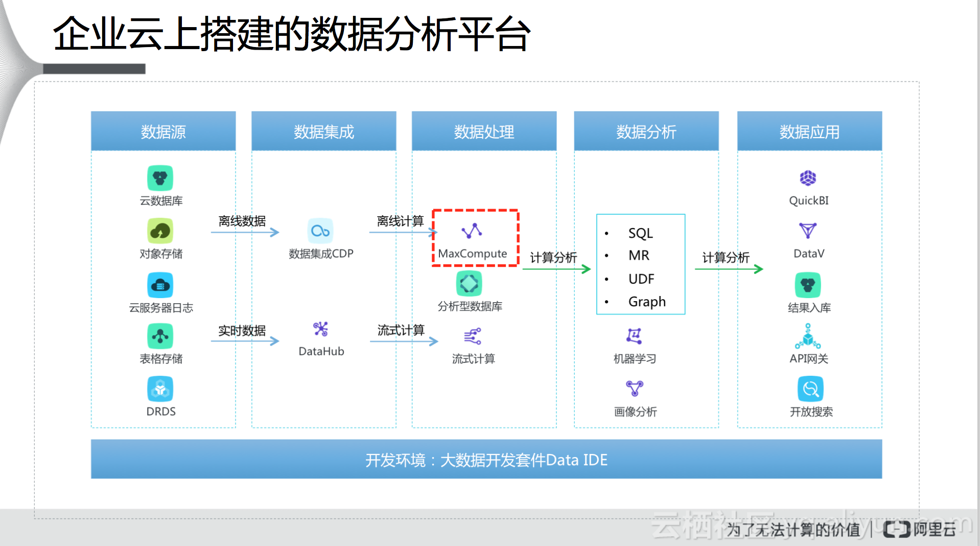This screenshot has height=546, width=980.
Task: Open the 数据集成CDP cloud icon
Action: click(320, 231)
